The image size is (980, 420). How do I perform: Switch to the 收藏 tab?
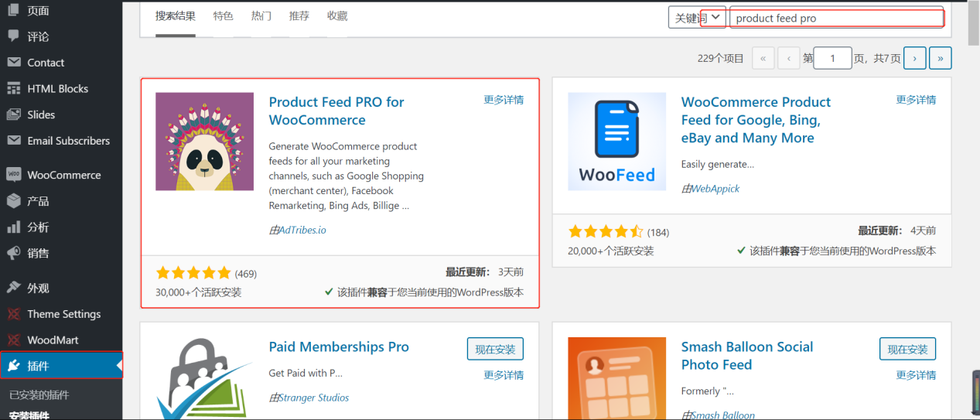(337, 16)
